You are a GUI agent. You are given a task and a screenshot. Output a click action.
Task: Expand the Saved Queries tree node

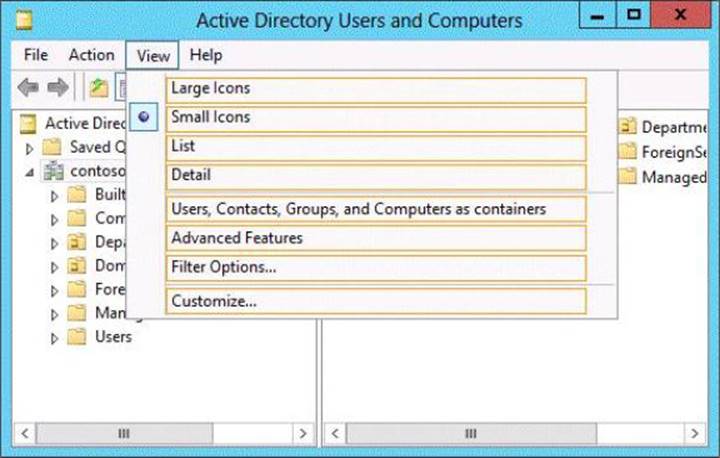pyautogui.click(x=29, y=148)
